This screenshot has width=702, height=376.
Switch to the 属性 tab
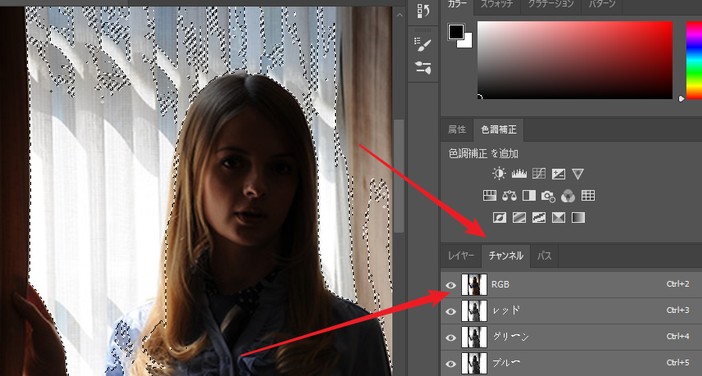tap(457, 130)
